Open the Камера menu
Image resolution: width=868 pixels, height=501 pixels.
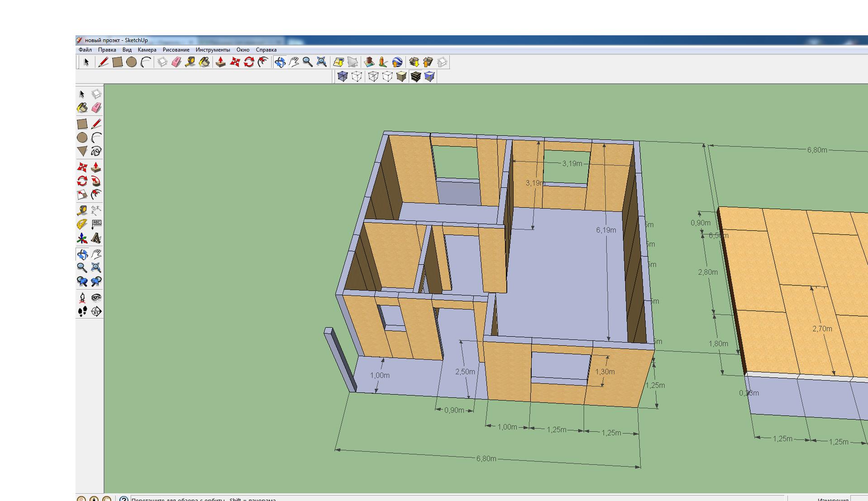coord(147,50)
